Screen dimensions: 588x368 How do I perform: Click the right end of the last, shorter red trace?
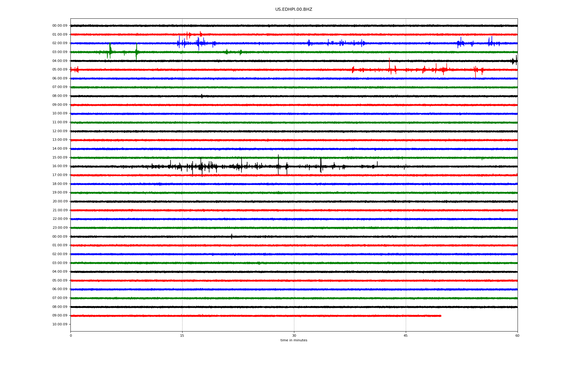440,316
